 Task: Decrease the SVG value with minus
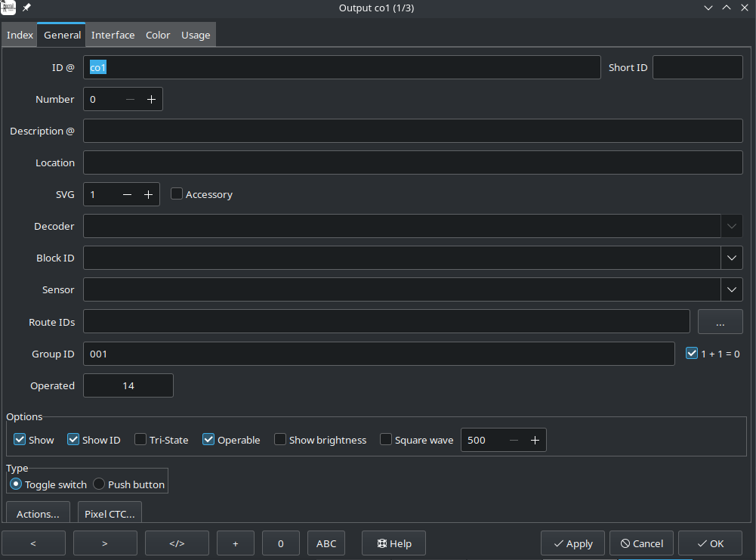(x=127, y=195)
